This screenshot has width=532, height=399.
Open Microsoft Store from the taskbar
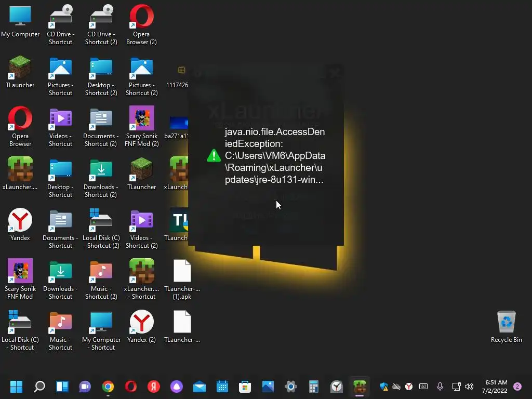coord(245,387)
